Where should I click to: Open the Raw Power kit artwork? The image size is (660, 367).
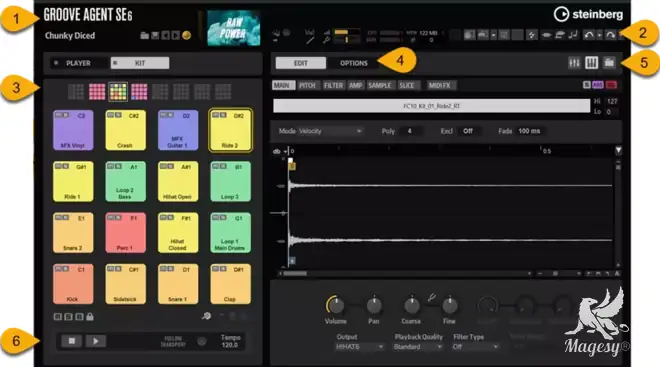tap(234, 28)
